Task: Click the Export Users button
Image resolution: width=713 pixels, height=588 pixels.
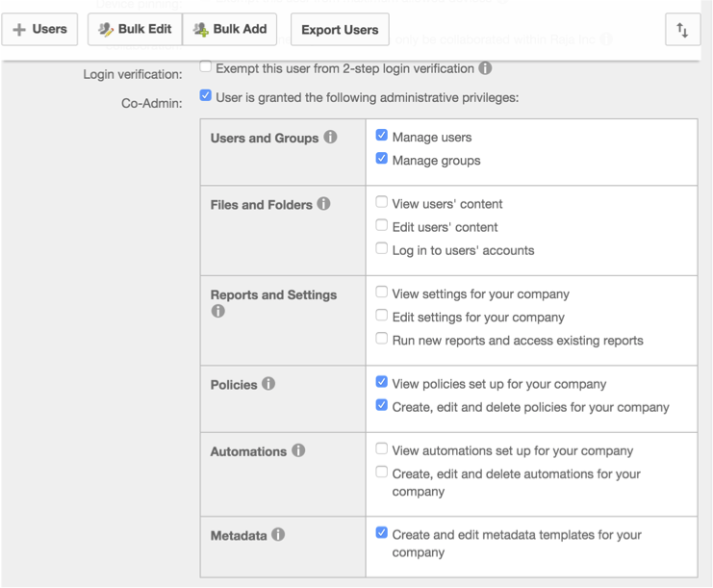Action: coord(340,30)
